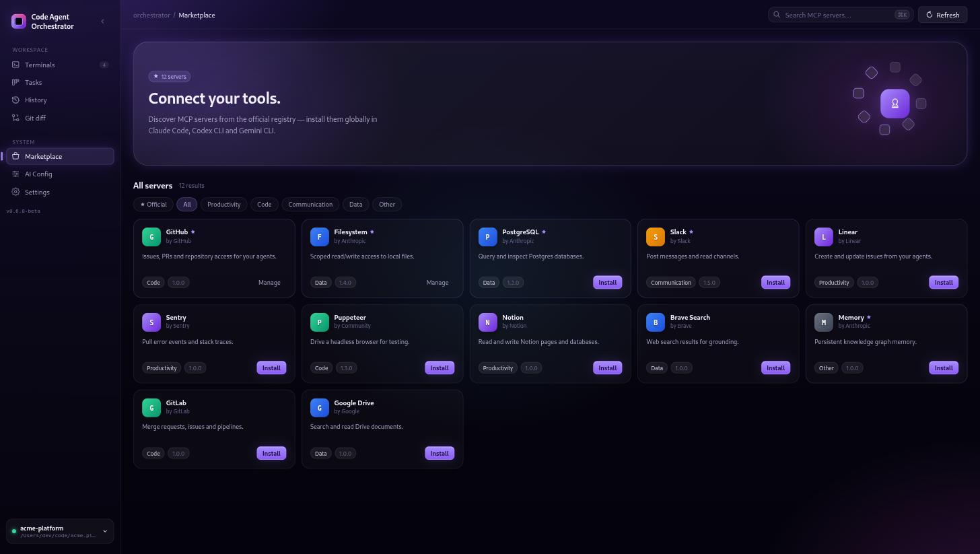980x554 pixels.
Task: Click the GitHub server icon
Action: pos(151,236)
